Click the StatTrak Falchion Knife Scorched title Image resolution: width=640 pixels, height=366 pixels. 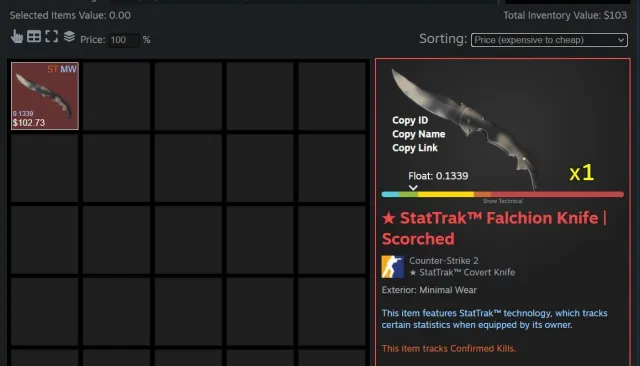click(x=494, y=228)
